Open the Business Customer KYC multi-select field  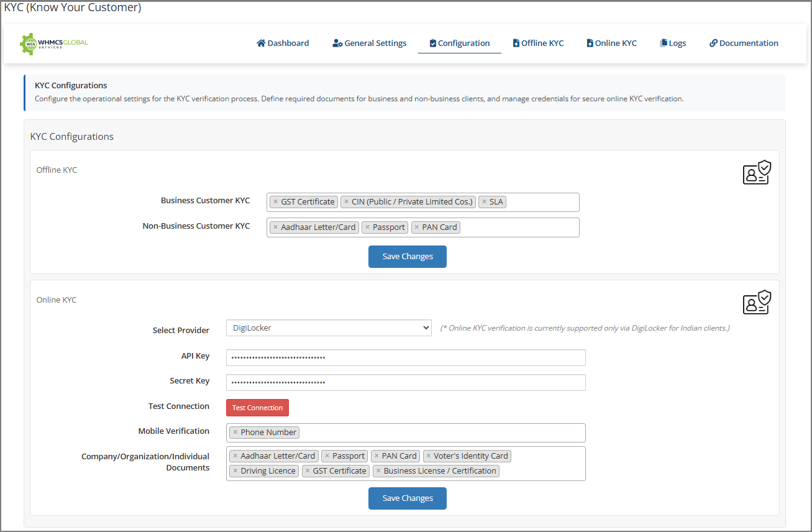(x=542, y=203)
